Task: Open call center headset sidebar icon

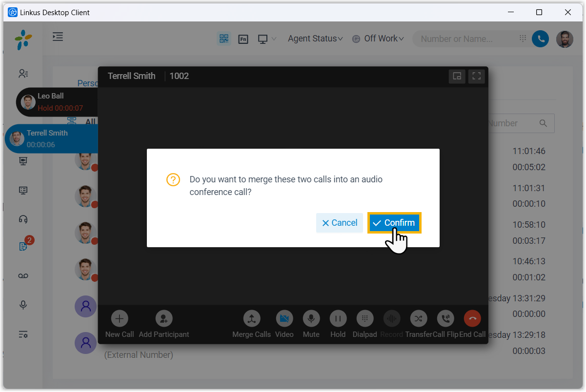Action: tap(23, 219)
